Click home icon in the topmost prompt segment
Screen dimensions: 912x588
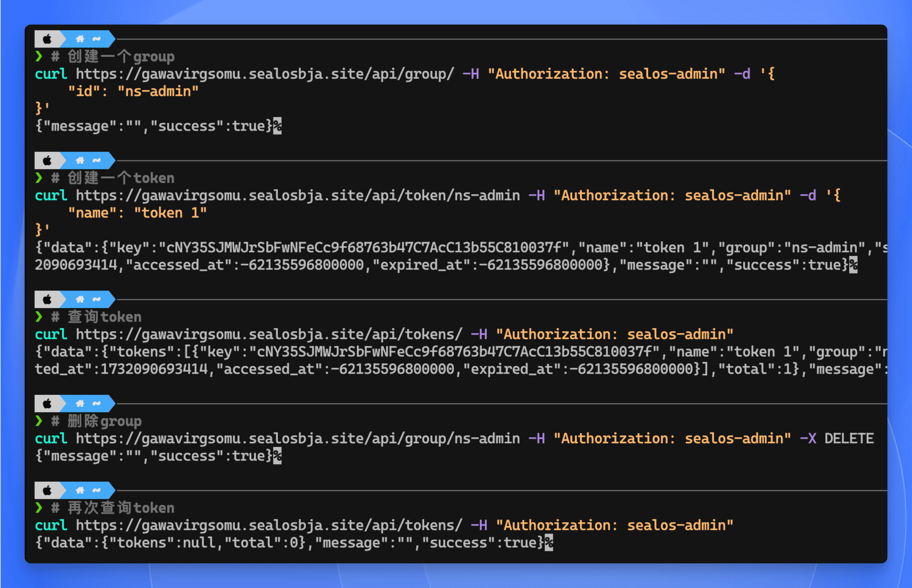[x=80, y=39]
